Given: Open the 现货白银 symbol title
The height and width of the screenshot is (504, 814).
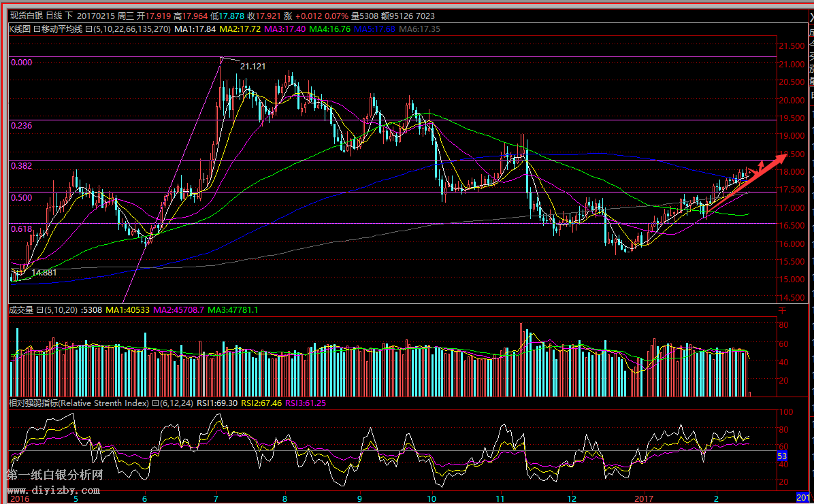Looking at the screenshot, I should [x=26, y=16].
